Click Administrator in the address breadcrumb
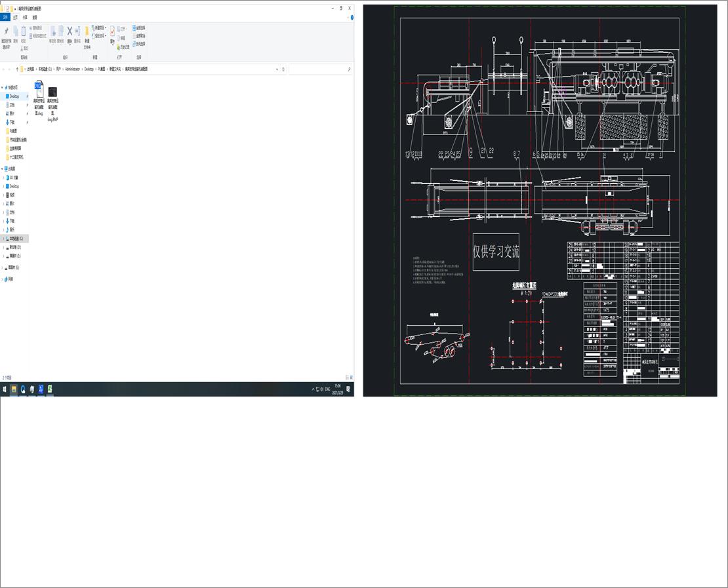 (72, 69)
